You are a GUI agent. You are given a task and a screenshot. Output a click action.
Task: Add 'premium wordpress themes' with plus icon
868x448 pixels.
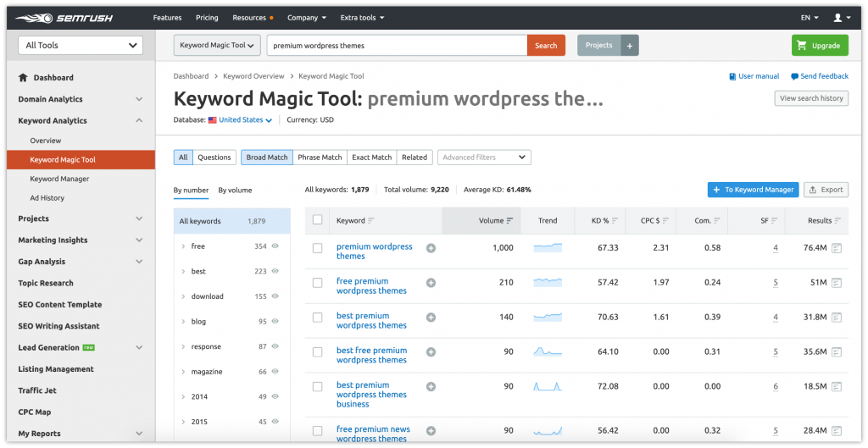click(x=431, y=248)
